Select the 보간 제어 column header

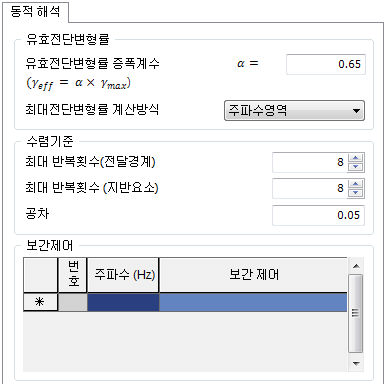[253, 275]
